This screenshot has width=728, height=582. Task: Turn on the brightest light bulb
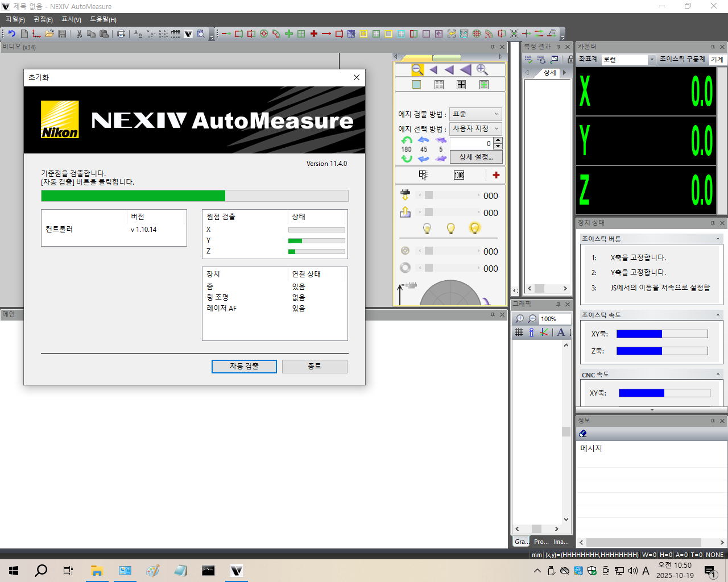tap(474, 228)
